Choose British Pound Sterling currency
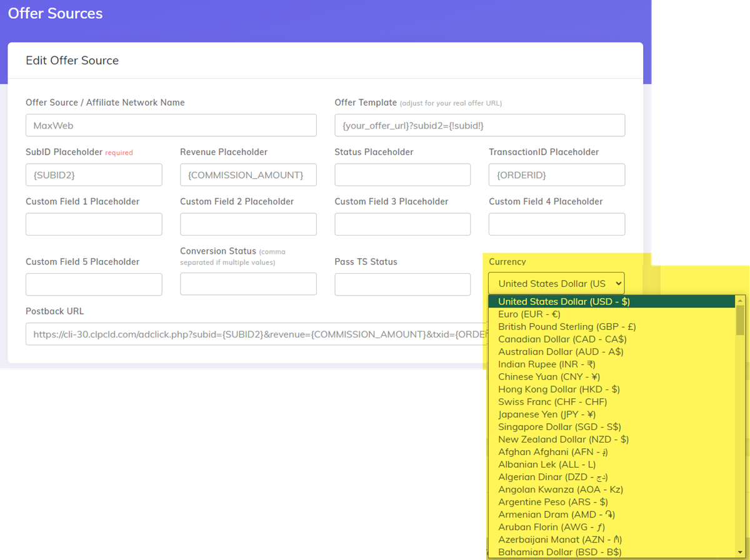Image resolution: width=750 pixels, height=560 pixels. (566, 327)
